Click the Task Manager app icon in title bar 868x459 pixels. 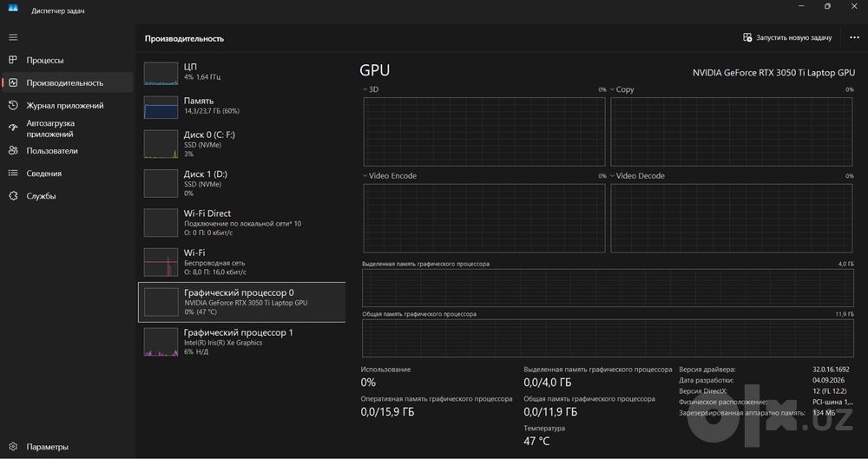[13, 9]
